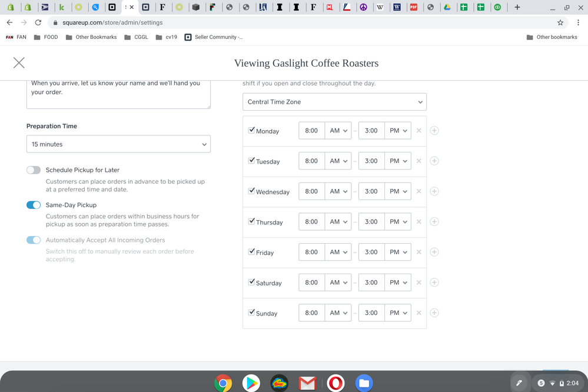Remove Sunday's business hours with the X
This screenshot has height=392, width=588.
pyautogui.click(x=418, y=313)
